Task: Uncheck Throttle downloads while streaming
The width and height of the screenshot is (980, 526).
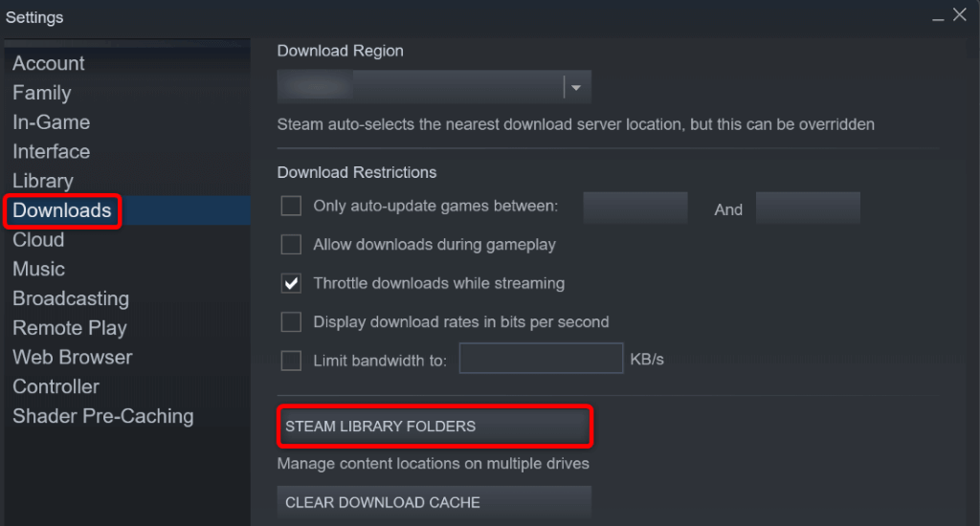Action: tap(291, 283)
